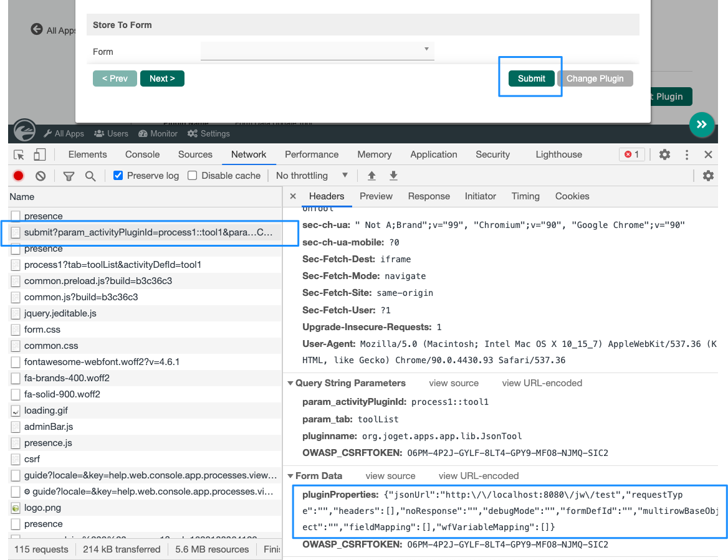Clear the network log

[x=41, y=176]
